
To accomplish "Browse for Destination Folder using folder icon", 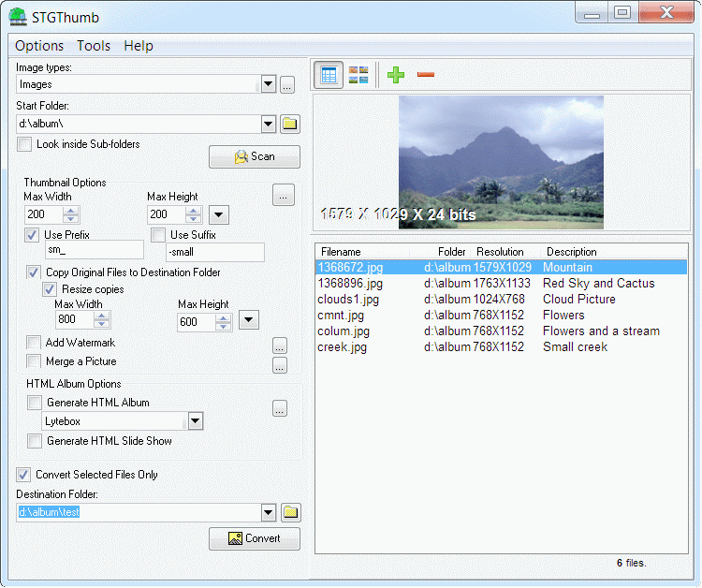I will coord(290,512).
